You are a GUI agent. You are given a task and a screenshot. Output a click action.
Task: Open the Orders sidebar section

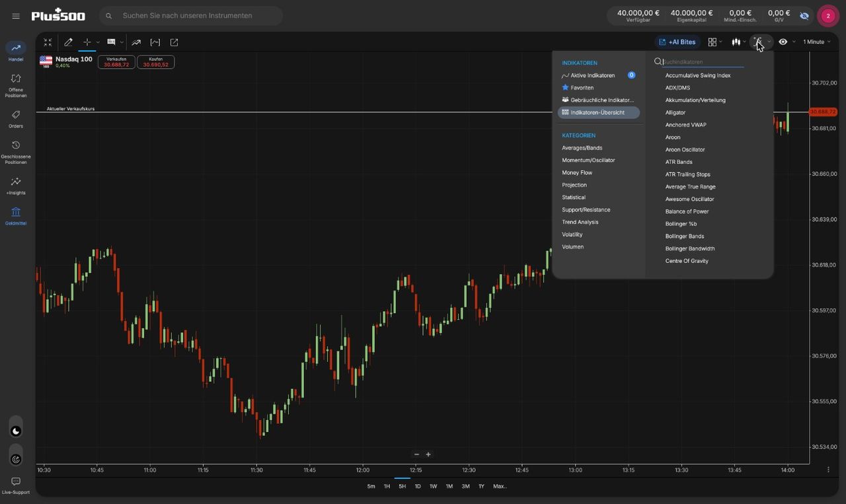tap(16, 119)
